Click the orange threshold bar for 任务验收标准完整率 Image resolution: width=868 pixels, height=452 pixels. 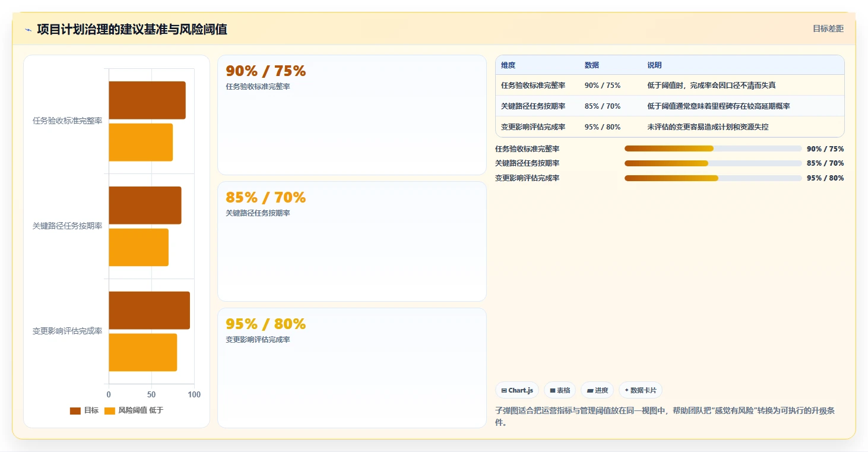point(141,142)
